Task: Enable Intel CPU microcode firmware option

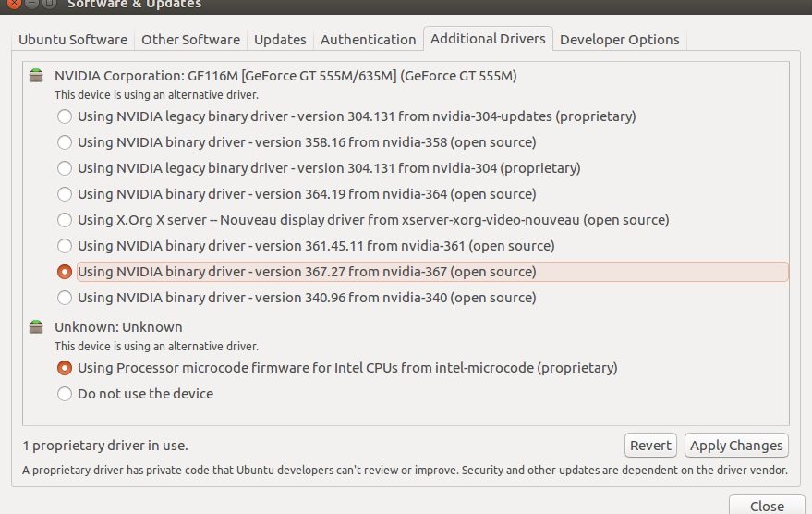Action: coord(65,368)
